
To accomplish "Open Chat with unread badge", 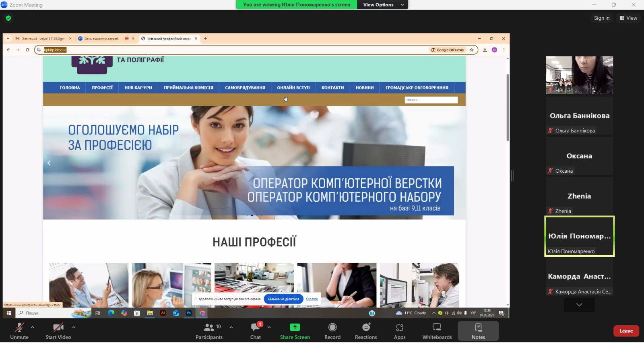I will coord(256,331).
